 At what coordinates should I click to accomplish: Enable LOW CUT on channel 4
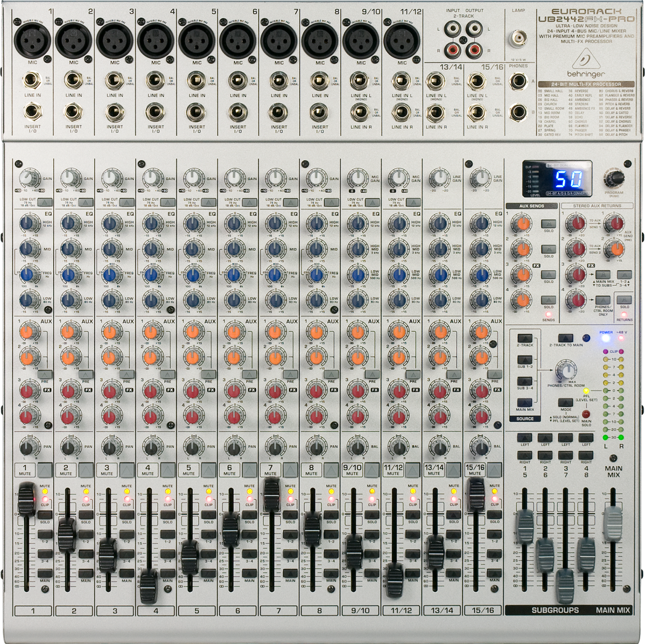click(x=167, y=202)
